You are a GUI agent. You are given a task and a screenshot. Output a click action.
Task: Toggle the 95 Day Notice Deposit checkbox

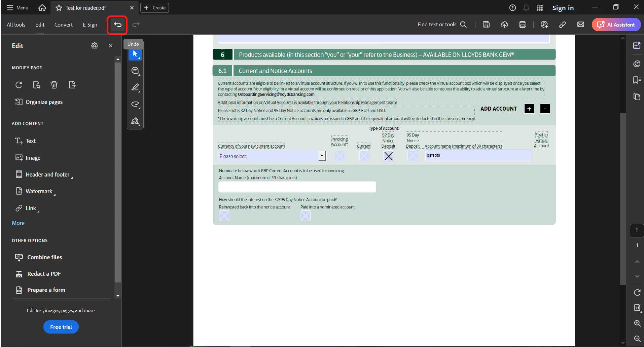[413, 156]
